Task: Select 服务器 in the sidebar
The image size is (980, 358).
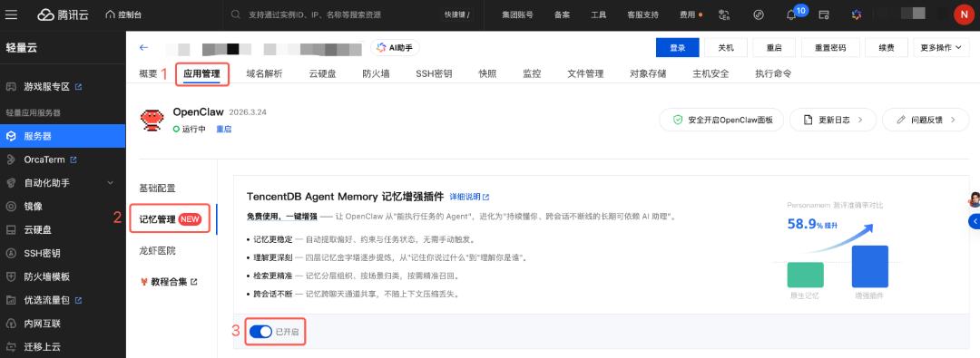Action: click(63, 136)
